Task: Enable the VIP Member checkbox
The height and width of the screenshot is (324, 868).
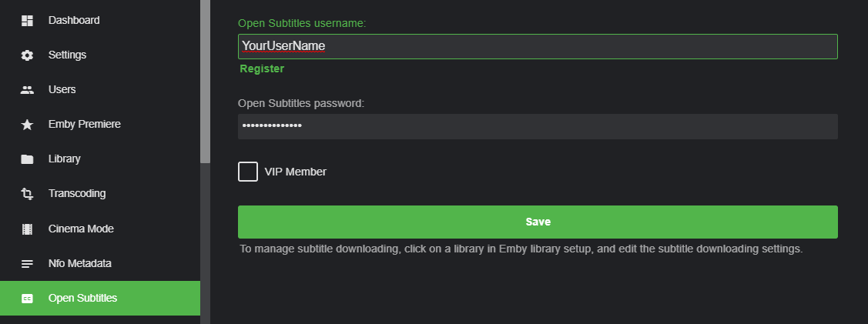Action: coord(248,172)
